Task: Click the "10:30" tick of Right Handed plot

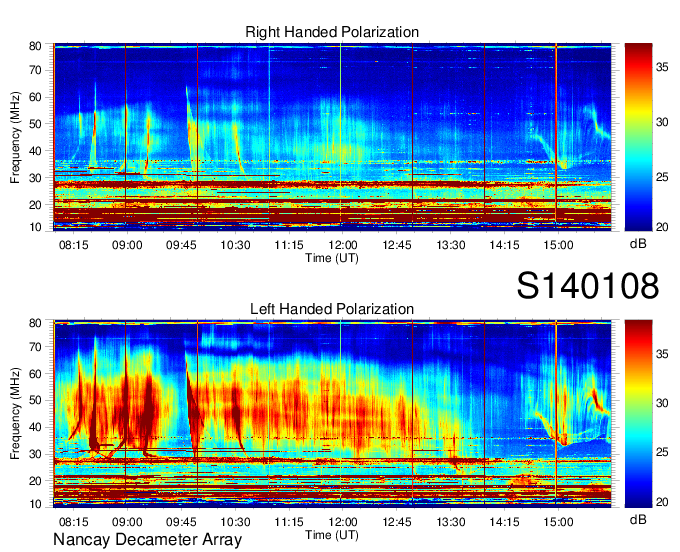Action: [x=235, y=245]
